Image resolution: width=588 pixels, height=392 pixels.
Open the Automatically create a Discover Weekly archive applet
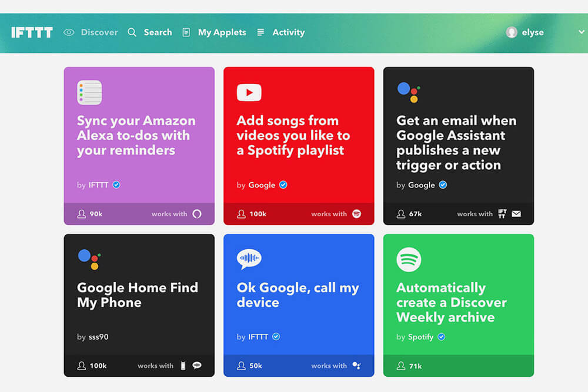459,303
